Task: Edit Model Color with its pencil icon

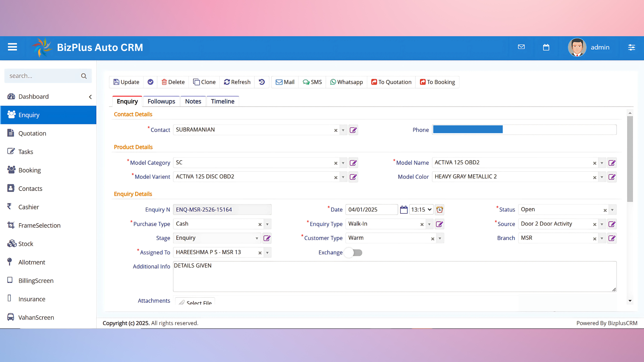Action: pos(612,177)
